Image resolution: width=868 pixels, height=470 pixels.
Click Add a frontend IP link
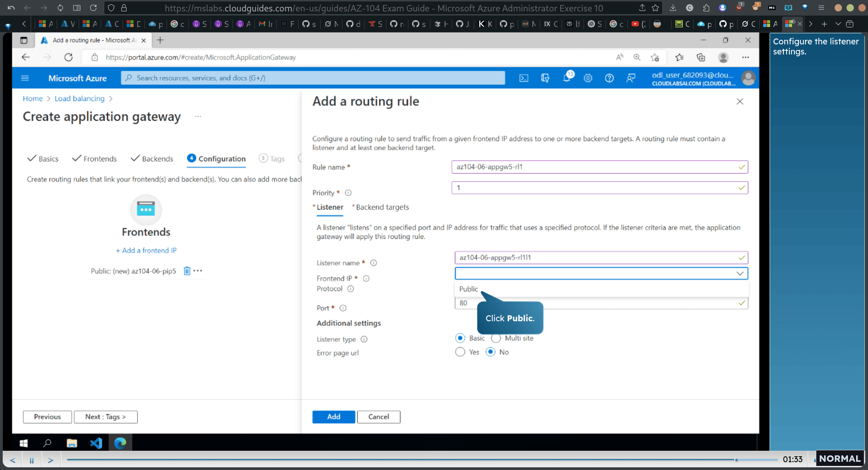pos(146,250)
